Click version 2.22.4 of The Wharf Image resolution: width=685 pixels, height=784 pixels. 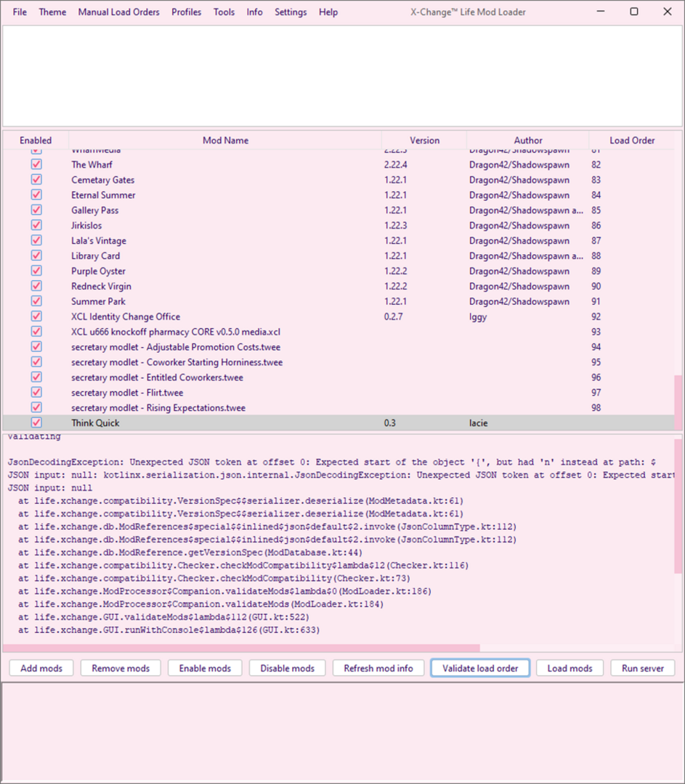coord(395,165)
